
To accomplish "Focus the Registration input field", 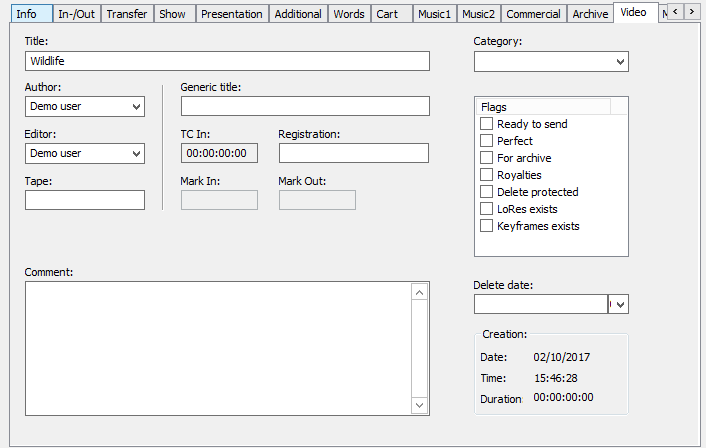I will coord(353,153).
